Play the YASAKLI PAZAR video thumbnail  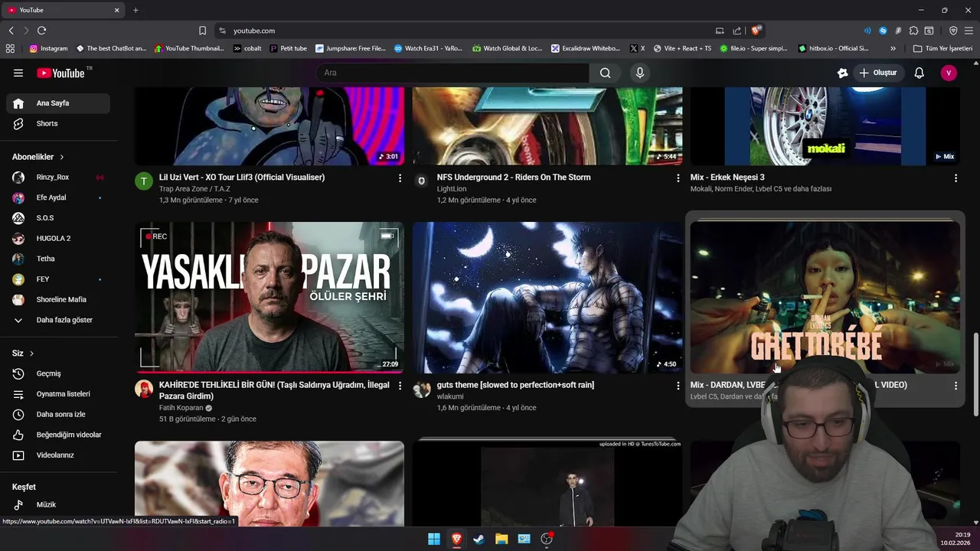tap(269, 298)
